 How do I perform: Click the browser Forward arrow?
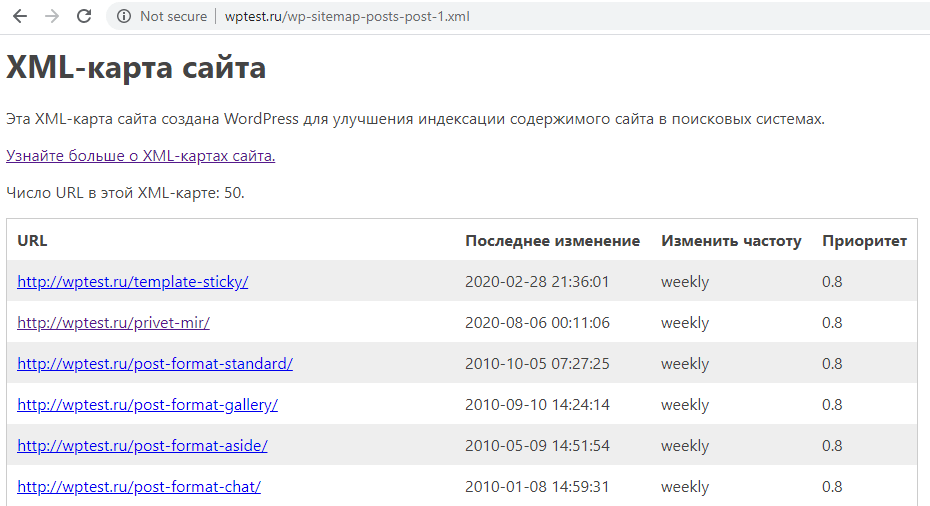point(52,16)
